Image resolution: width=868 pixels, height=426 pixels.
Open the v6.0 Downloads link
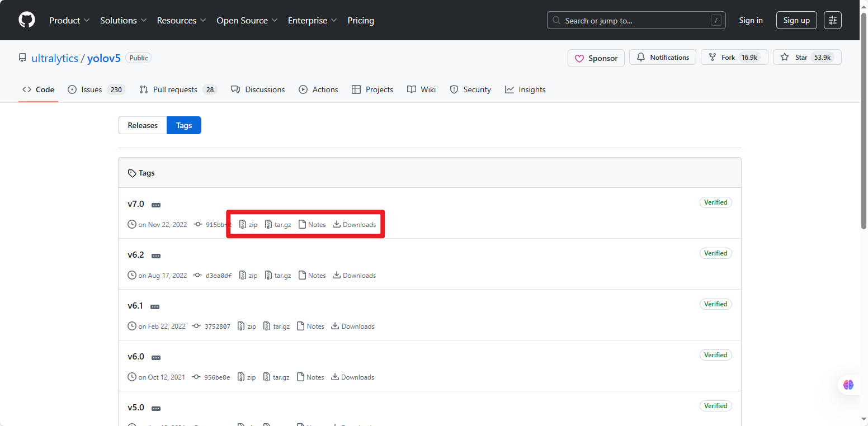pos(353,377)
